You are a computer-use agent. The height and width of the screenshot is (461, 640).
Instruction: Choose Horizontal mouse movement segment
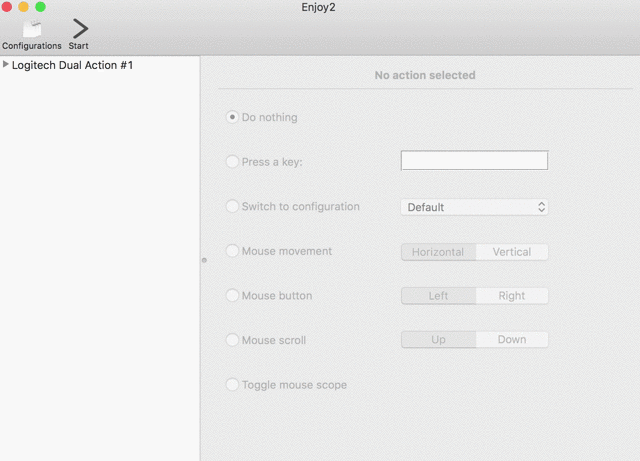pos(438,252)
